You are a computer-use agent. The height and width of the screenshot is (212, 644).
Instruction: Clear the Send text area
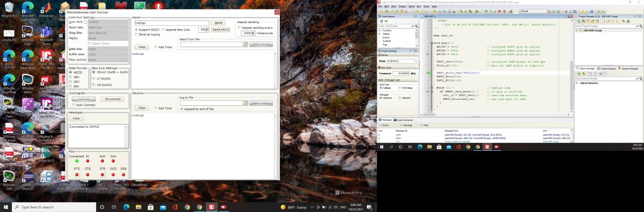(142, 47)
